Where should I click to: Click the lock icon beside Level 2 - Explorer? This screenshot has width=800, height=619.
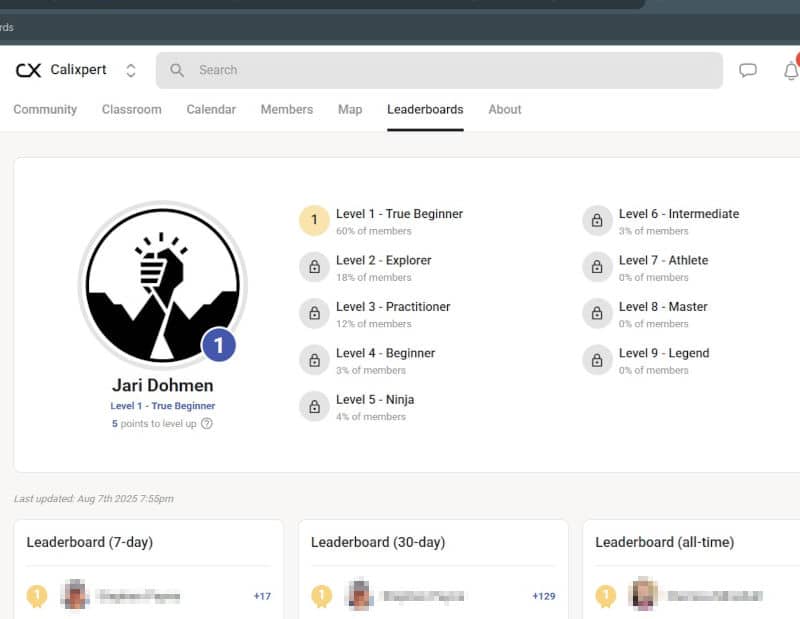click(x=315, y=267)
